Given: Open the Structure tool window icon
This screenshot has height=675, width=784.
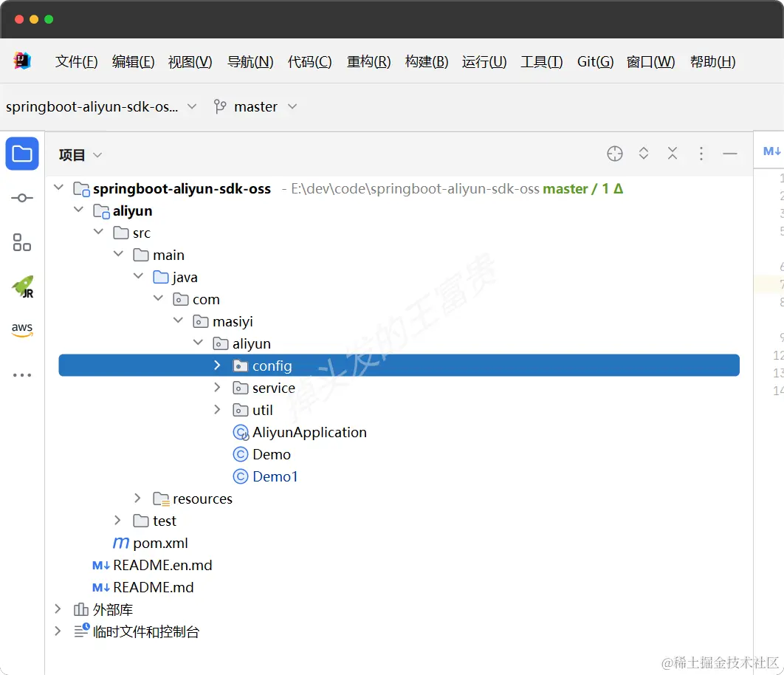Looking at the screenshot, I should (x=22, y=242).
